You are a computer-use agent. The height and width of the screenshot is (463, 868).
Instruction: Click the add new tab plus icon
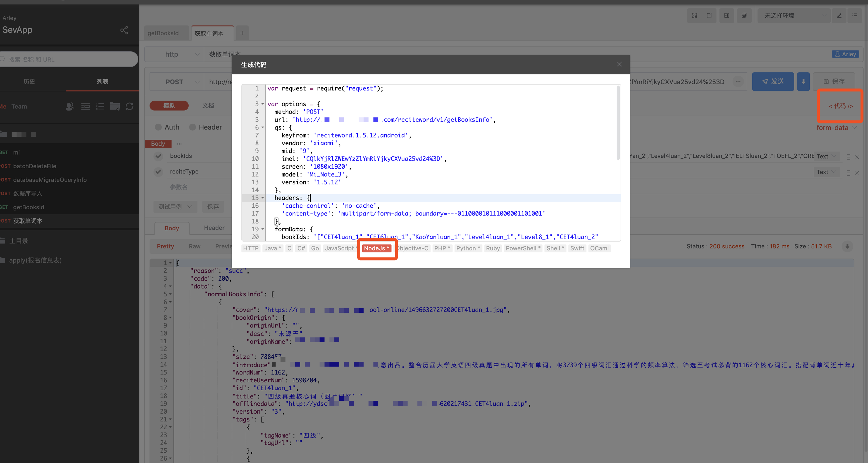tap(242, 33)
